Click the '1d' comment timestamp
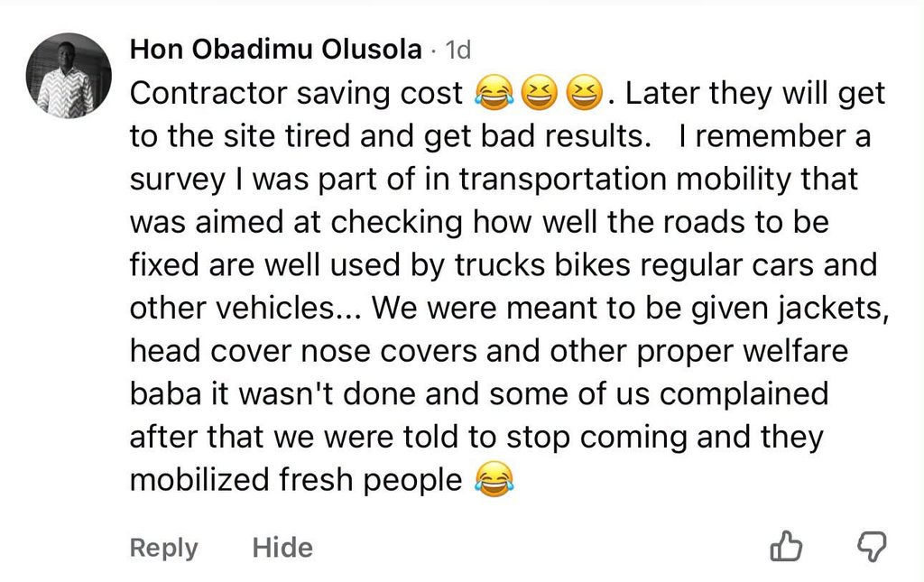The width and height of the screenshot is (924, 582). point(457,50)
